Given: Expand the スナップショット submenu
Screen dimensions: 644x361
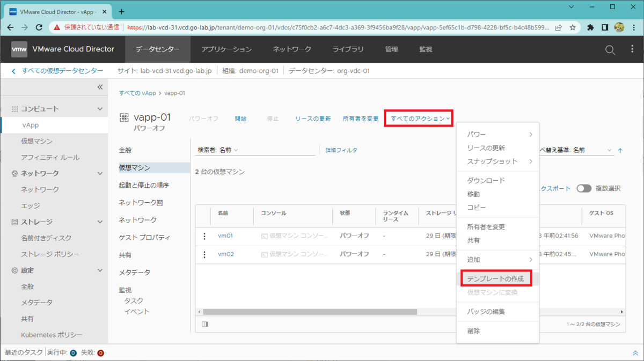Looking at the screenshot, I should tap(497, 161).
